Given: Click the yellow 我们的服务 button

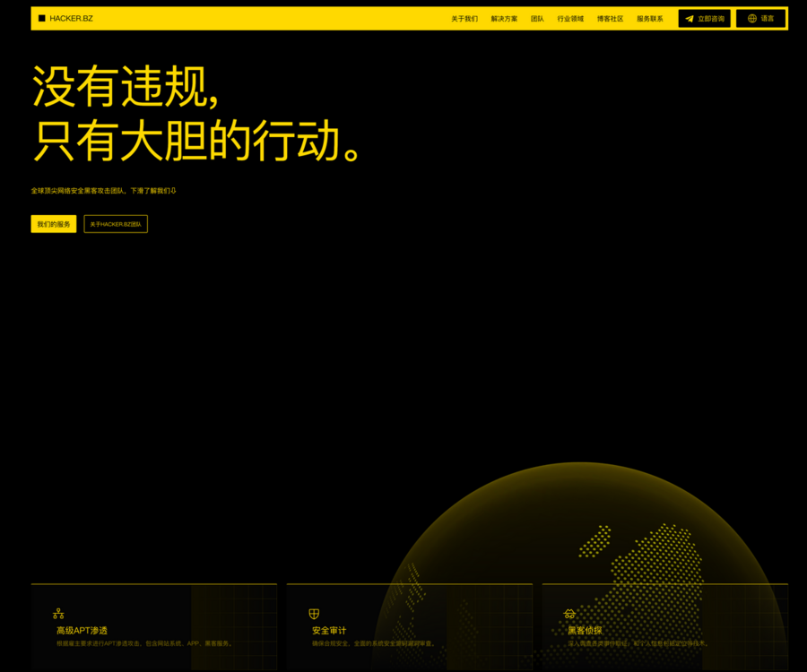Looking at the screenshot, I should coord(54,224).
